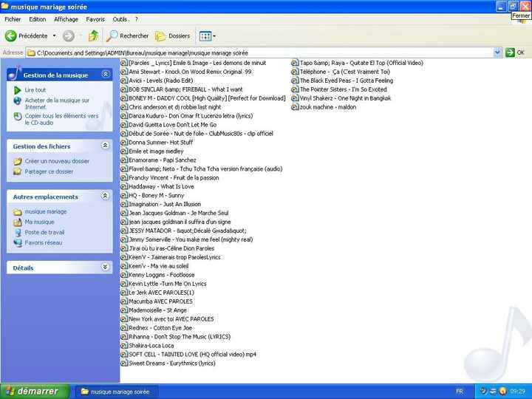Image resolution: width=532 pixels, height=399 pixels.
Task: Select file Francky Vincent - Fruit de la passion
Action: tap(174, 178)
